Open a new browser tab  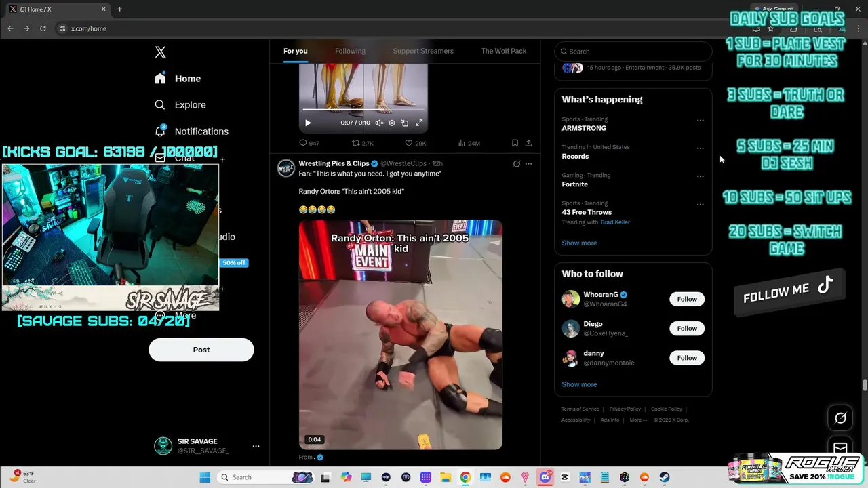point(119,9)
